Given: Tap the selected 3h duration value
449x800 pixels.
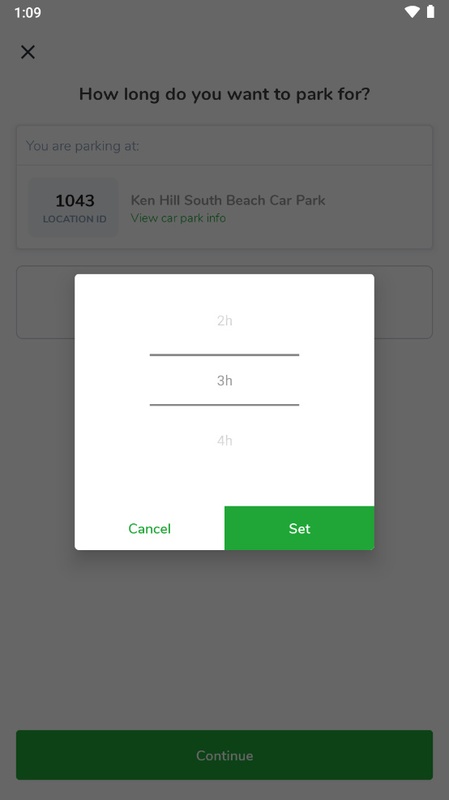Looking at the screenshot, I should [224, 380].
